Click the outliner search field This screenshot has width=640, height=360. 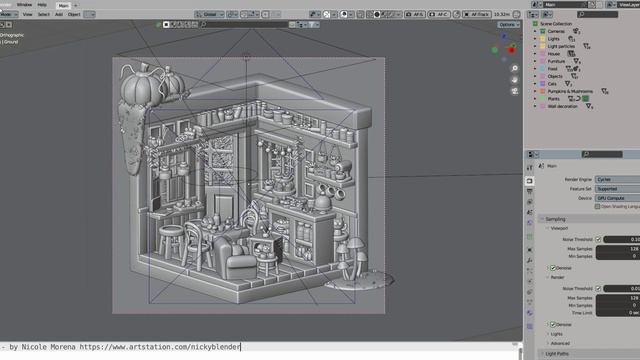[x=597, y=14]
